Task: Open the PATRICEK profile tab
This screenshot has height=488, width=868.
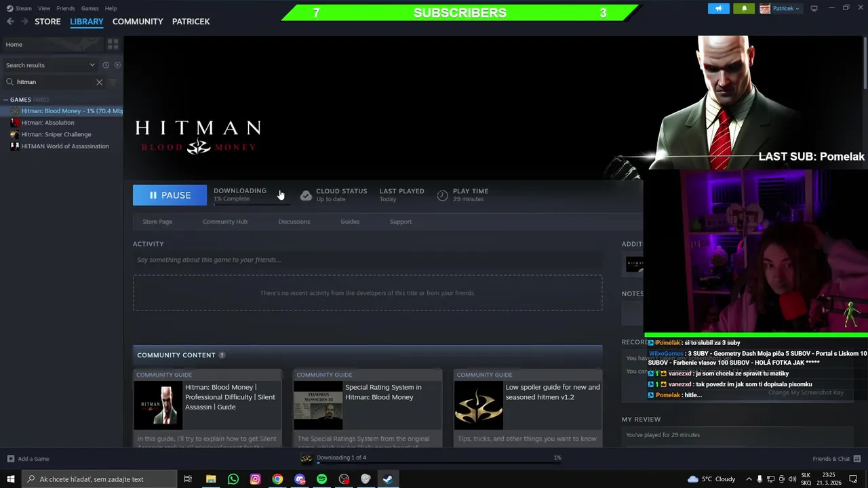Action: click(x=191, y=22)
